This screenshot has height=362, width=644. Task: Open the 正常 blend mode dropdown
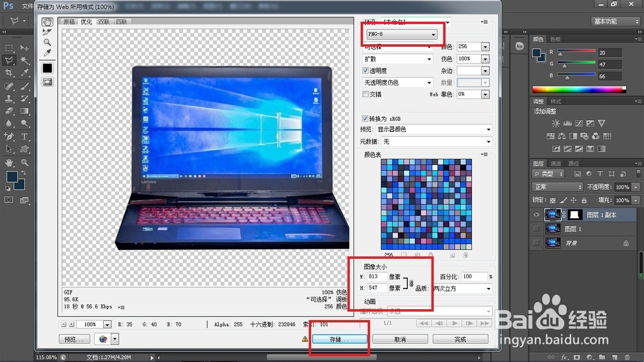pos(557,187)
